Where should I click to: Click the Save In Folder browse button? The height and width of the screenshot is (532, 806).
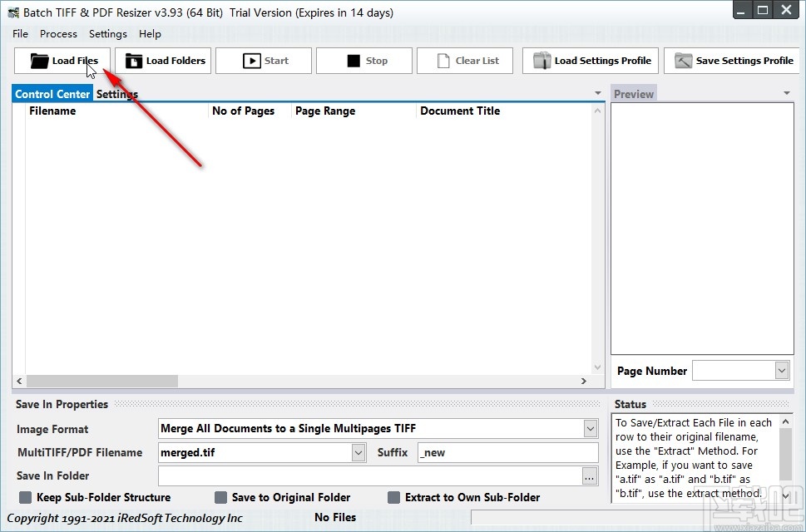point(588,475)
